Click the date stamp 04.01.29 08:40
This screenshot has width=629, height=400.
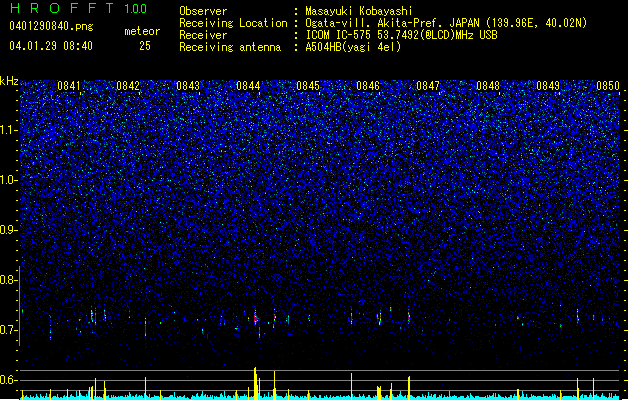[51, 46]
